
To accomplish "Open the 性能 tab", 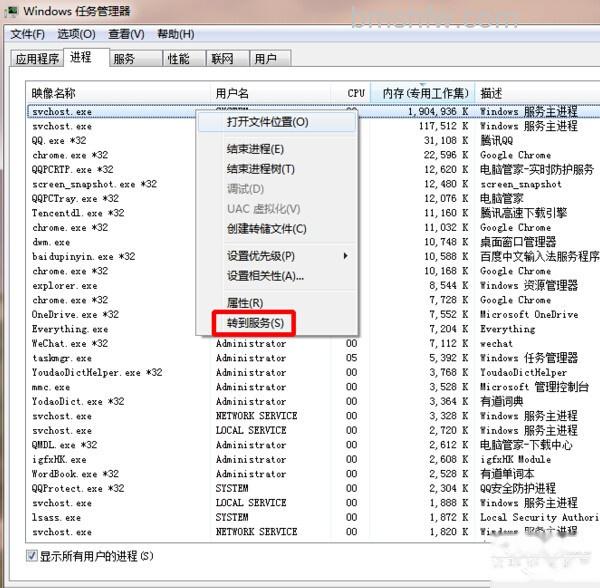I will tap(184, 59).
